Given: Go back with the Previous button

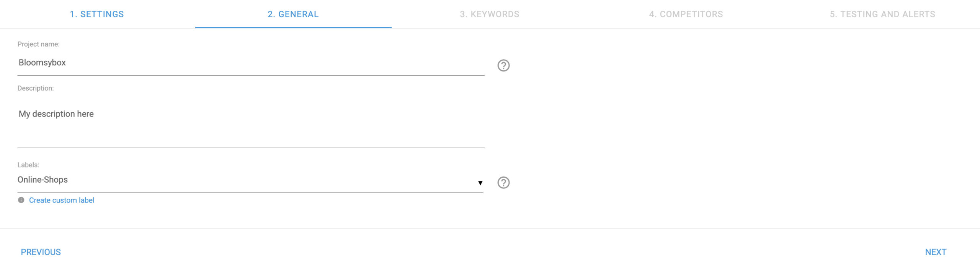Looking at the screenshot, I should point(41,252).
